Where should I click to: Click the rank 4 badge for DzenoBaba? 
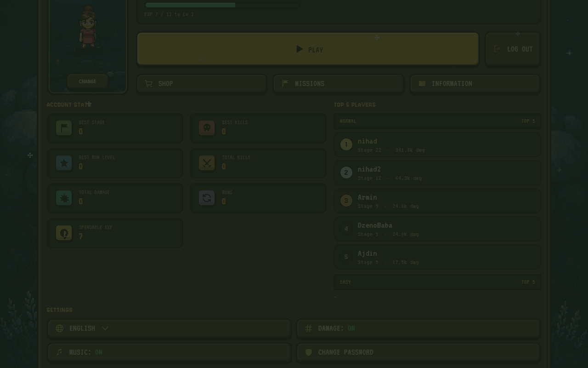(346, 229)
